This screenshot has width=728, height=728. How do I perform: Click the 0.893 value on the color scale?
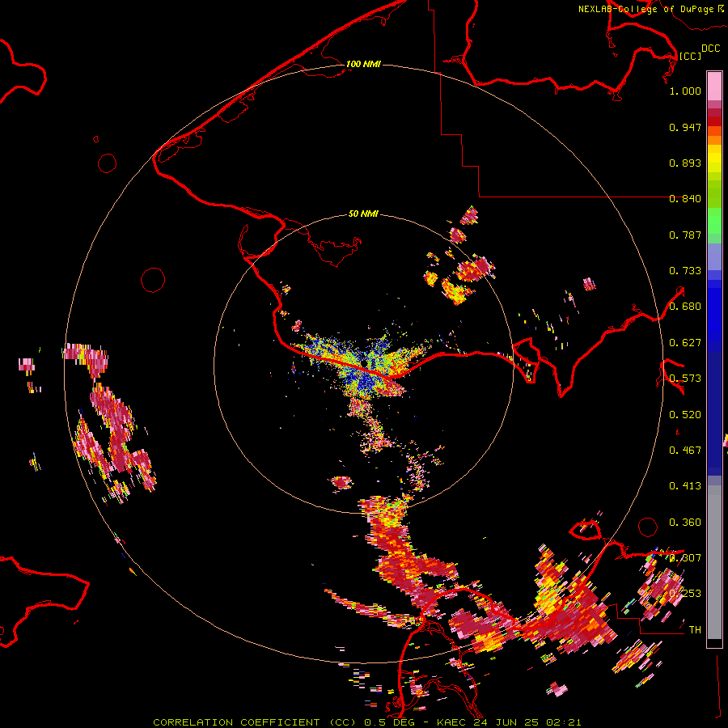[685, 163]
